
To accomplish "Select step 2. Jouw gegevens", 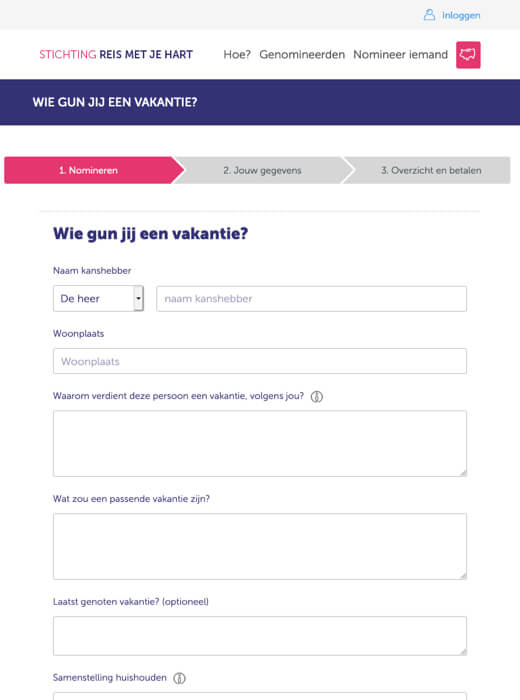I will [262, 170].
